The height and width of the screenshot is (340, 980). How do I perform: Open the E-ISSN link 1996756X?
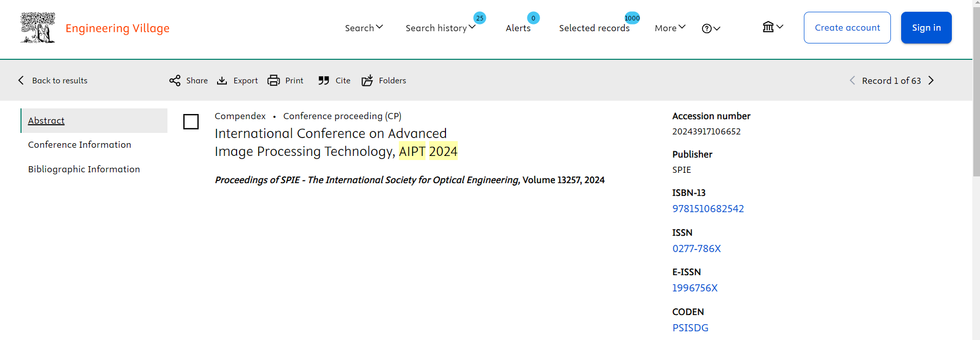click(695, 288)
